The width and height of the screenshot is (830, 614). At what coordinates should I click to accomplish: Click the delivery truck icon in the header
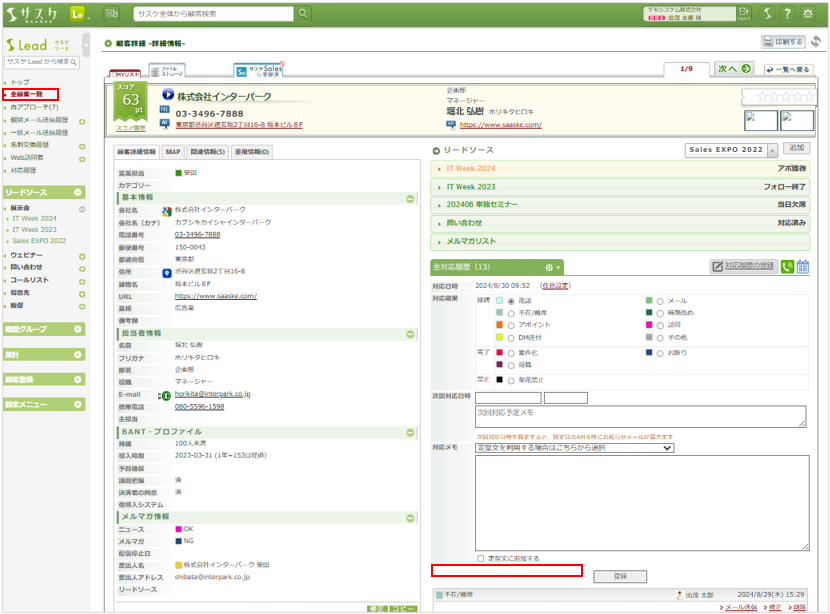(111, 14)
